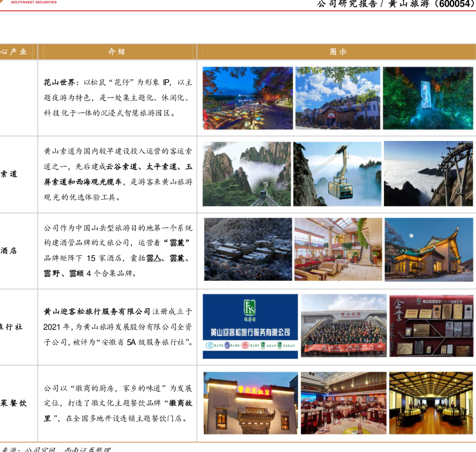Viewport: 476px width, 452px height.
Task: Click the hotel lobby interior photo
Action: tap(337, 249)
